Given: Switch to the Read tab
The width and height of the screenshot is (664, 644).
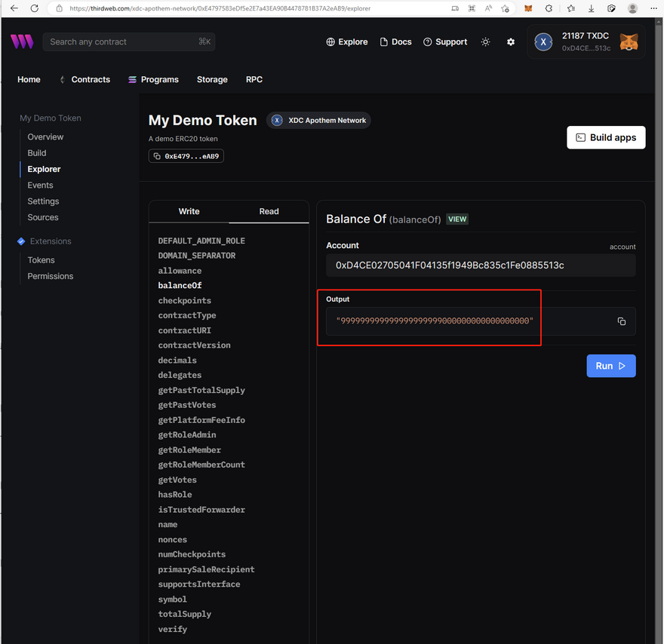Looking at the screenshot, I should [x=269, y=212].
